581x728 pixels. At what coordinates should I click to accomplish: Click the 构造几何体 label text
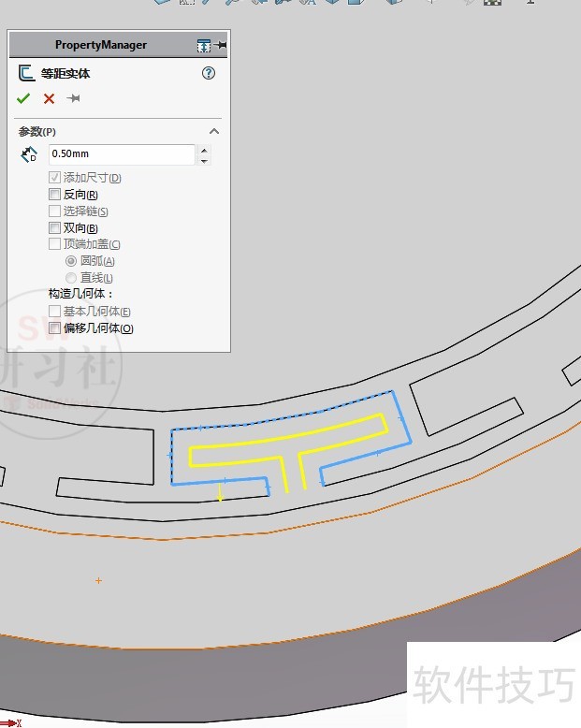80,294
